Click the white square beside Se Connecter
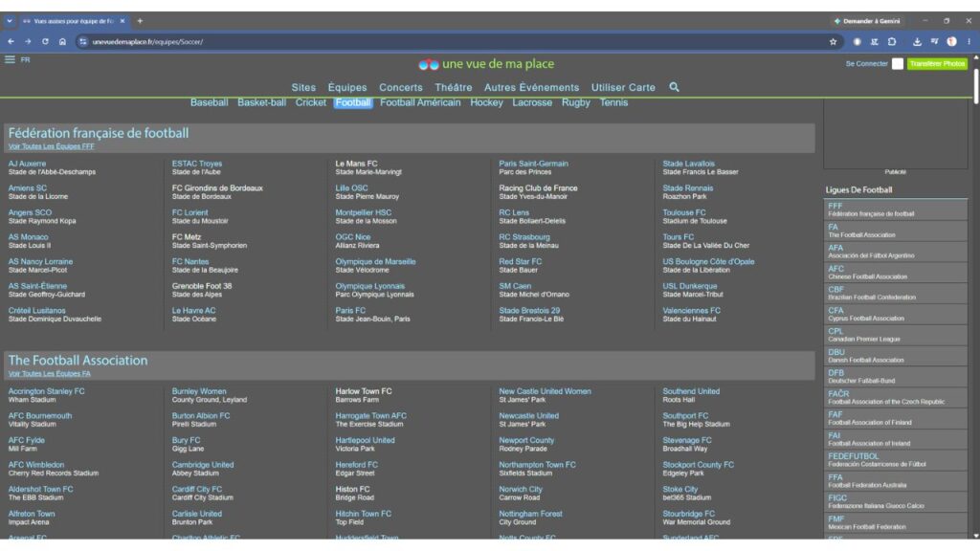Viewport: 980px width, 551px height. [x=898, y=64]
